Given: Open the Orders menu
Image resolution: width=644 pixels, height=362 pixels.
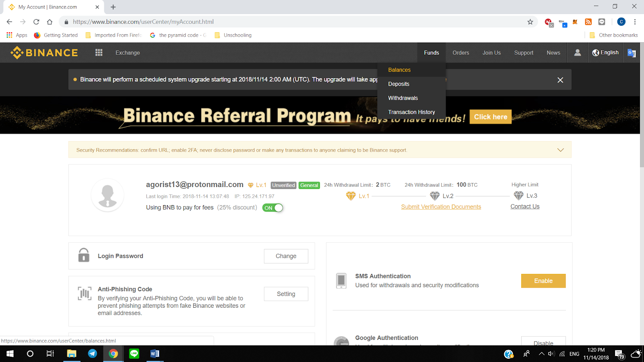Looking at the screenshot, I should (x=461, y=53).
